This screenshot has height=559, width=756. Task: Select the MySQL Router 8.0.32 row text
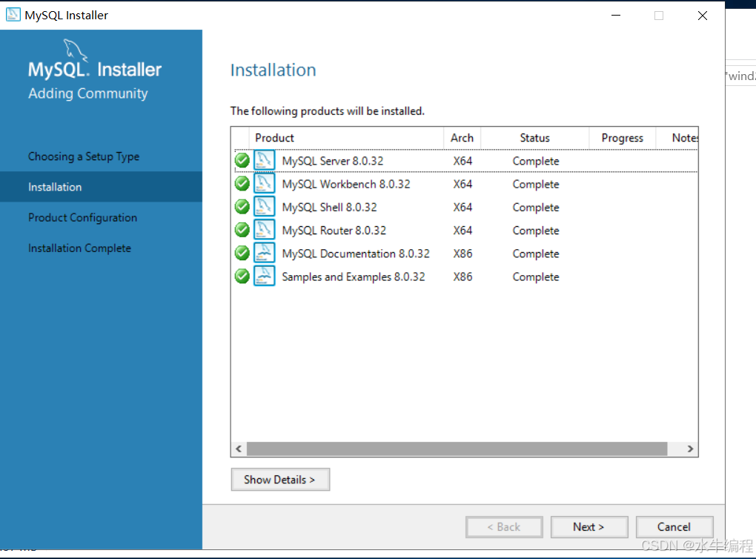tap(334, 230)
